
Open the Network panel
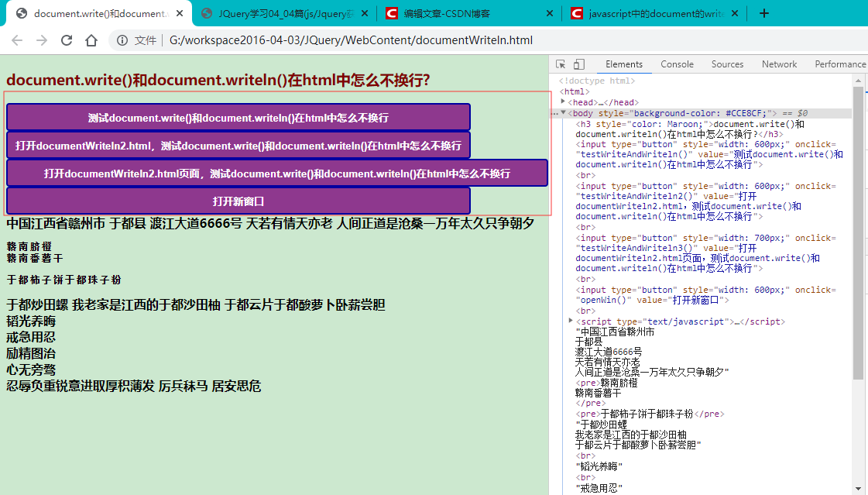(x=779, y=64)
